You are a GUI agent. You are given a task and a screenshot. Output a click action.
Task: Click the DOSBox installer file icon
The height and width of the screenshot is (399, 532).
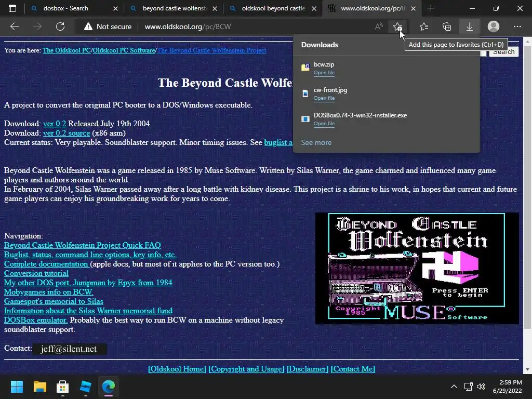coord(305,119)
